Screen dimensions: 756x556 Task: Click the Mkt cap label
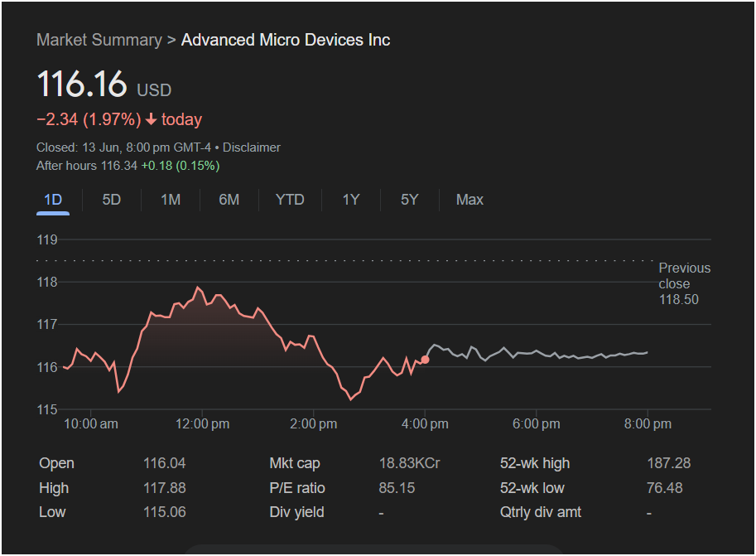295,463
